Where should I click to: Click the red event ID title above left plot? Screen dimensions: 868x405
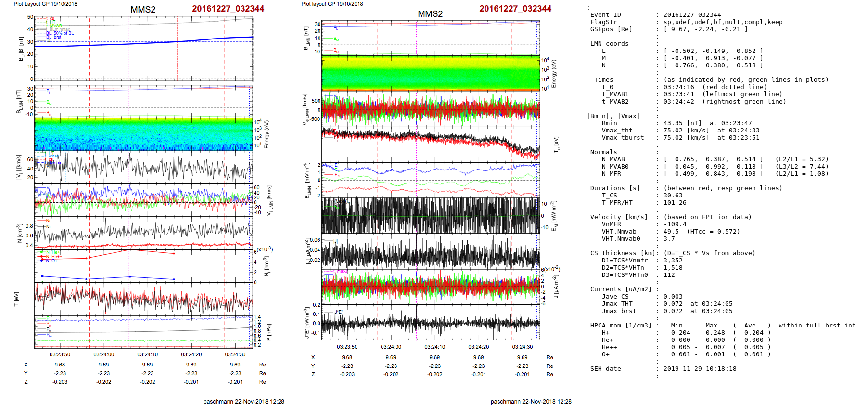(x=228, y=9)
